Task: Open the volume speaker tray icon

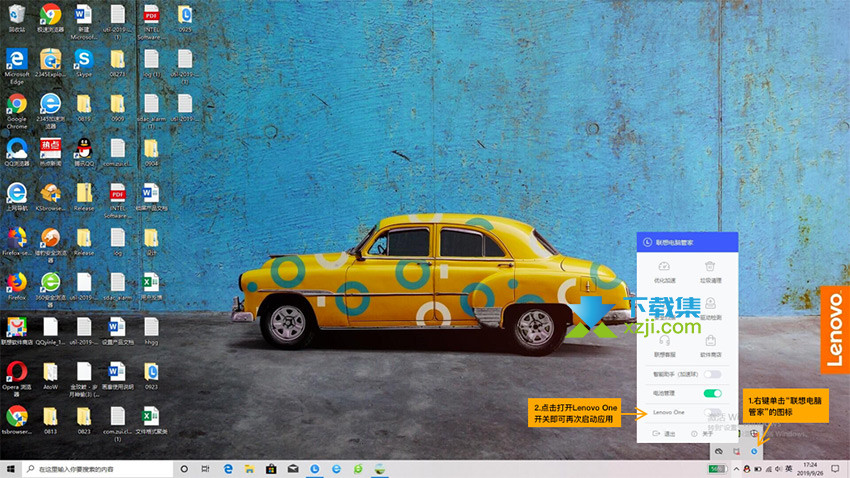Action: pos(778,469)
